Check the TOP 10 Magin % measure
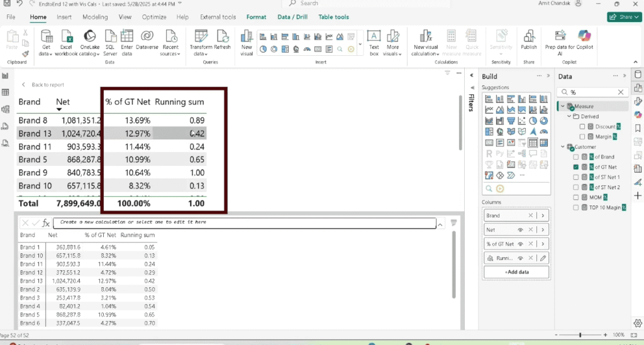Image resolution: width=644 pixels, height=345 pixels. (x=576, y=207)
